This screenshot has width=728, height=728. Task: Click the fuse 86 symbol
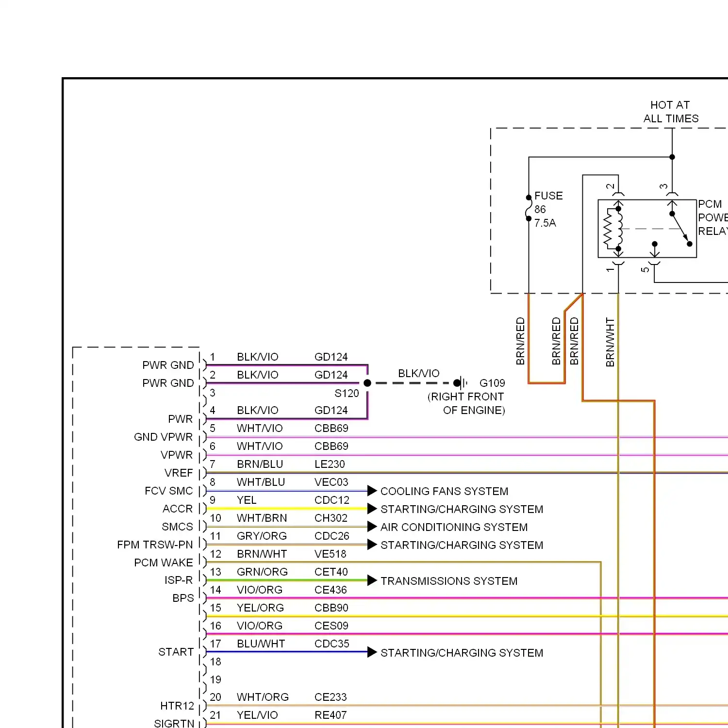[529, 208]
